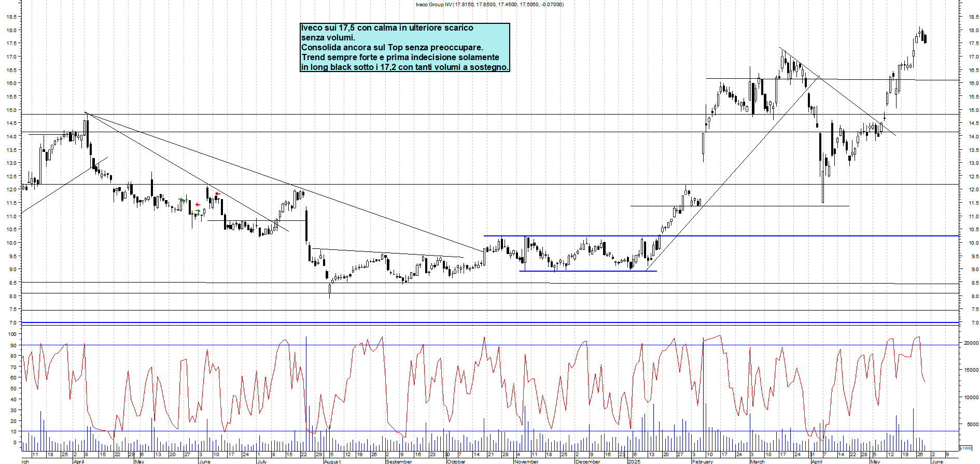This screenshot has width=980, height=464.
Task: Select the 15000 volume scale label
Action: pyautogui.click(x=971, y=370)
